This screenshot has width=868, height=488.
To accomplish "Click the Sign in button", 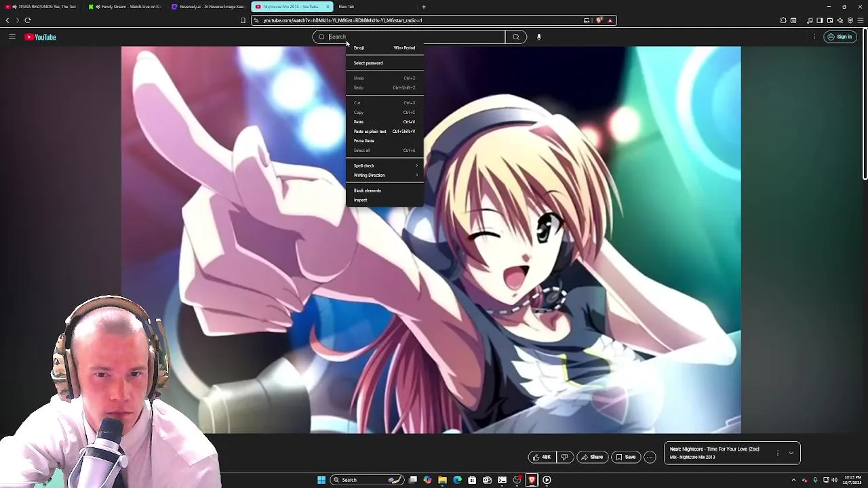I will pos(840,37).
